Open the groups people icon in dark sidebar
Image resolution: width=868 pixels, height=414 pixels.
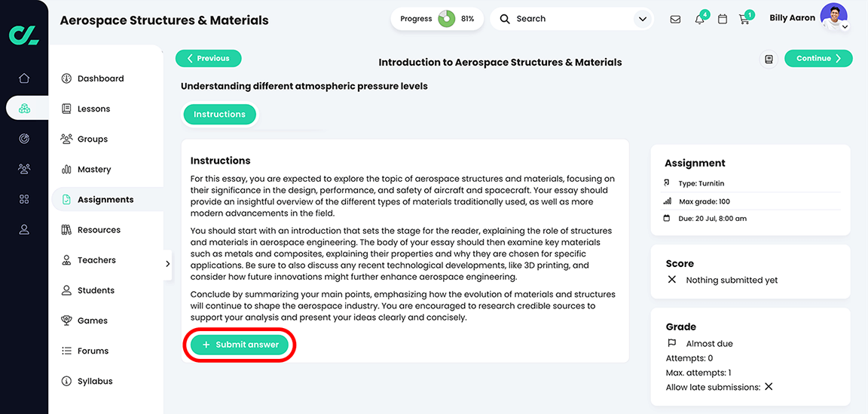point(24,168)
